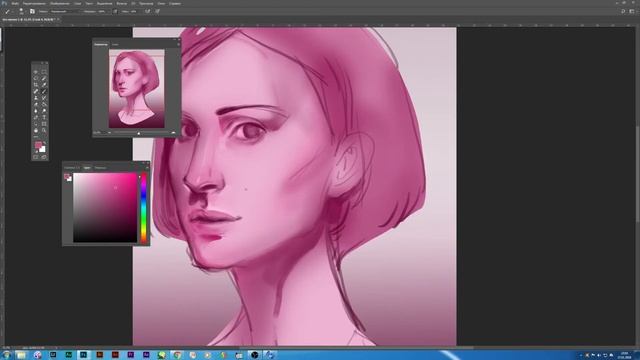Select the open document tab
Image resolution: width=640 pixels, height=360 pixels.
29,19
